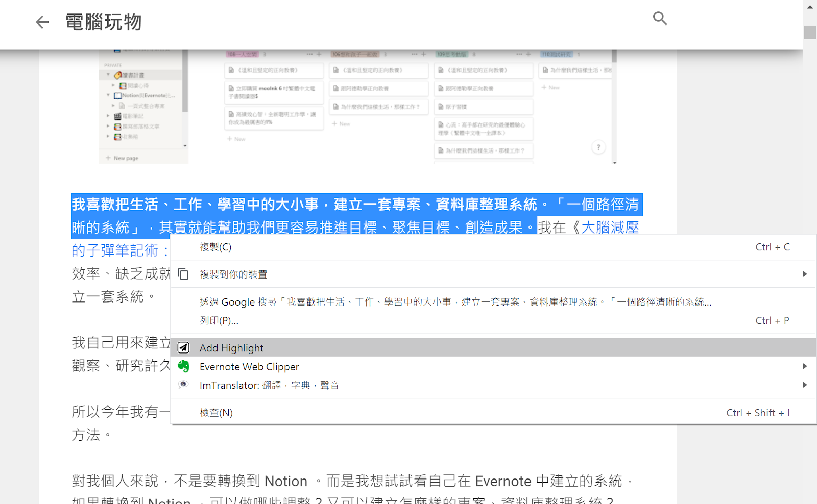This screenshot has width=817, height=504.
Task: Click the Evernote elephant icon
Action: click(x=183, y=366)
